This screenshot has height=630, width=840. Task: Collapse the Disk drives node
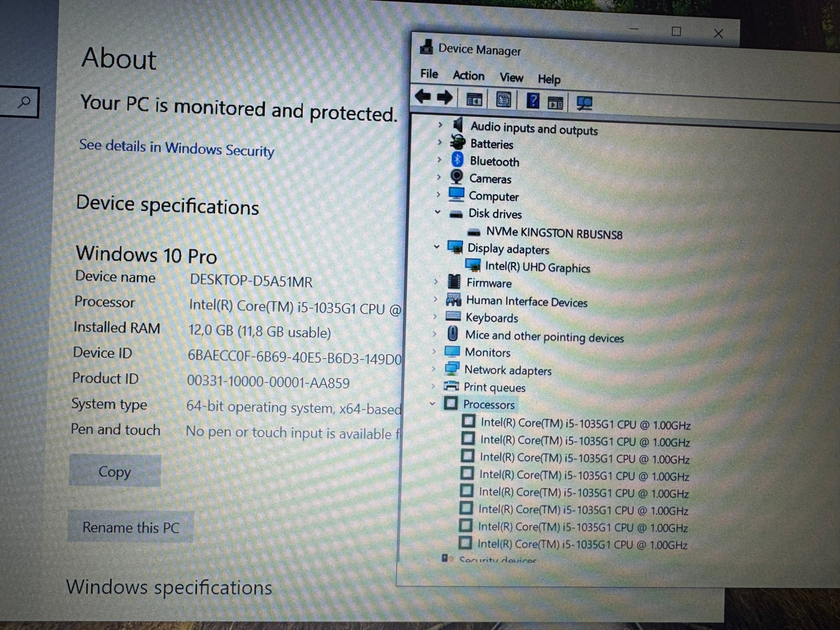click(x=437, y=212)
